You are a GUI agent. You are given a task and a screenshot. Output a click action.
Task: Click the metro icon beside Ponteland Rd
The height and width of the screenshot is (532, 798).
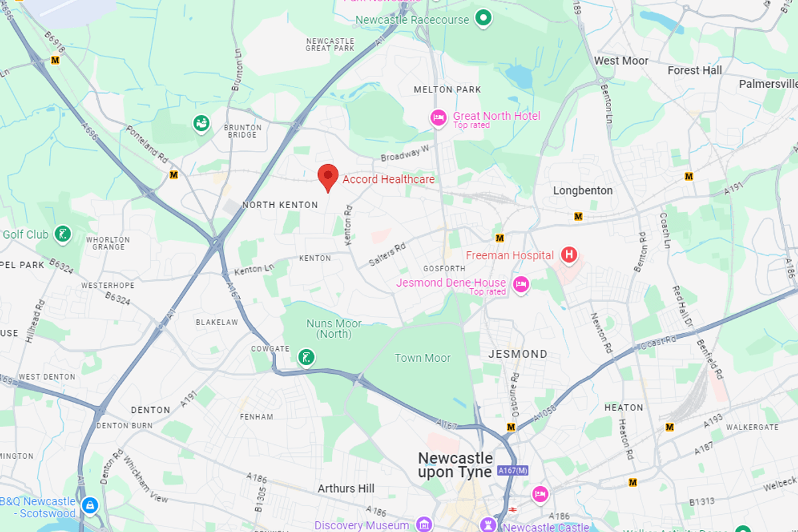(x=174, y=175)
